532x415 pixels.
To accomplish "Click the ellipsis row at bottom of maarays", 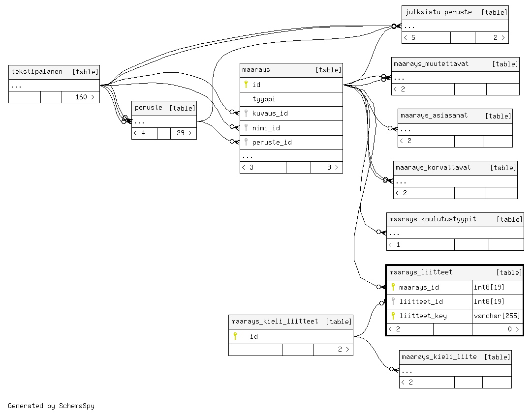I will pos(291,155).
